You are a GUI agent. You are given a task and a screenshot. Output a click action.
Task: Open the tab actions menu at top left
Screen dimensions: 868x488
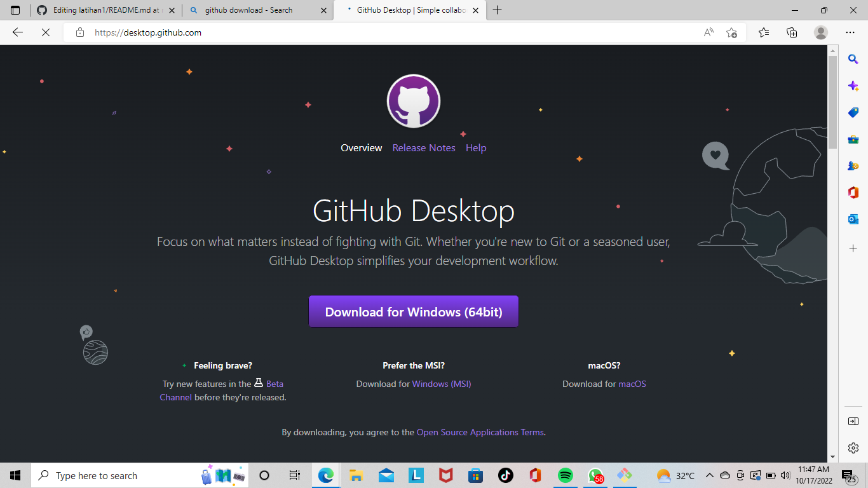click(13, 10)
